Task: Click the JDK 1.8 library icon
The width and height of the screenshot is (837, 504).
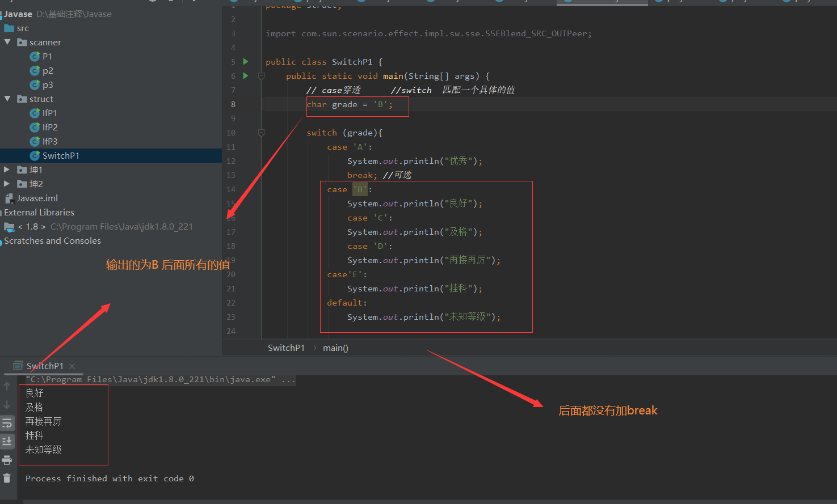Action: [x=9, y=226]
